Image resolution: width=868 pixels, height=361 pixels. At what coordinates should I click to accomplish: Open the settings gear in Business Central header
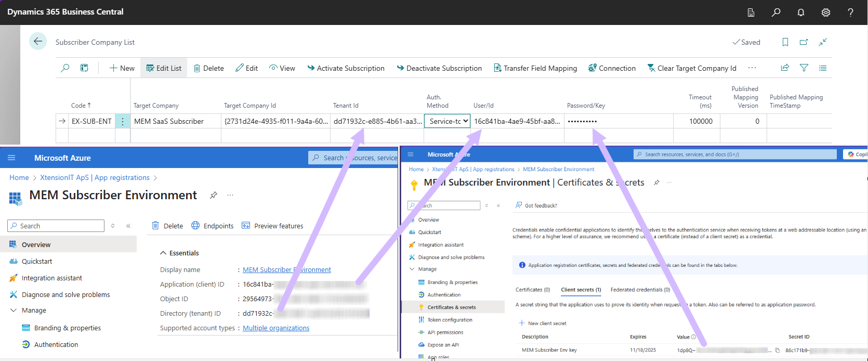pyautogui.click(x=825, y=12)
